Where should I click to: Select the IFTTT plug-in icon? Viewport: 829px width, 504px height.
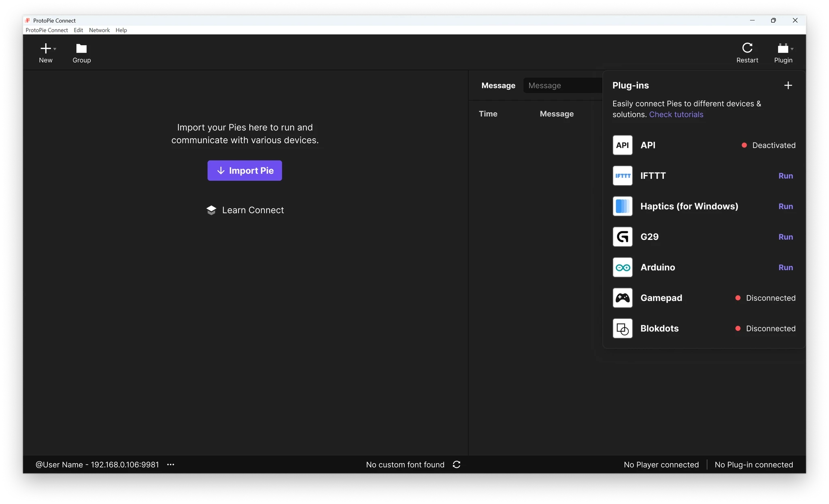[x=623, y=176]
